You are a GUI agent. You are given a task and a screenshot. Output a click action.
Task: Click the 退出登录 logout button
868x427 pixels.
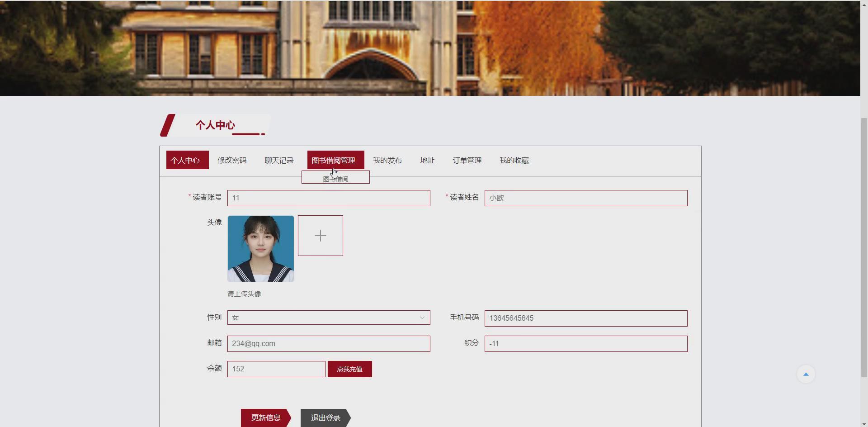pos(325,418)
